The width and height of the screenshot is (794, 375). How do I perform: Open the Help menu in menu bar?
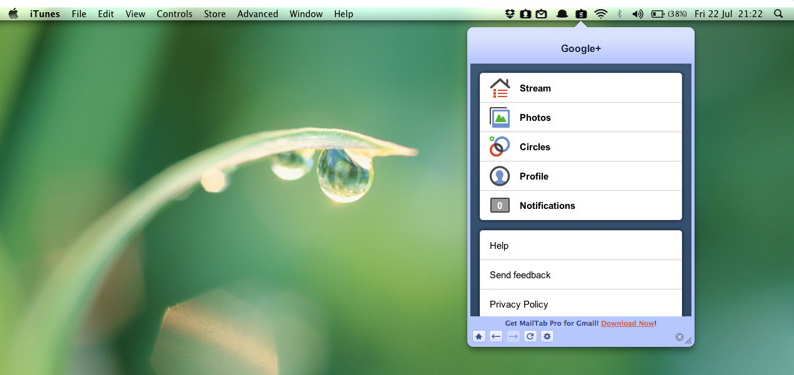pyautogui.click(x=343, y=14)
